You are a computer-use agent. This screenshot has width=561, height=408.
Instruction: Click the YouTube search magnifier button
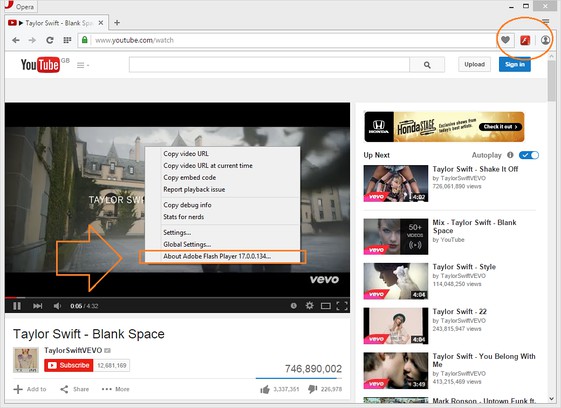(x=427, y=65)
